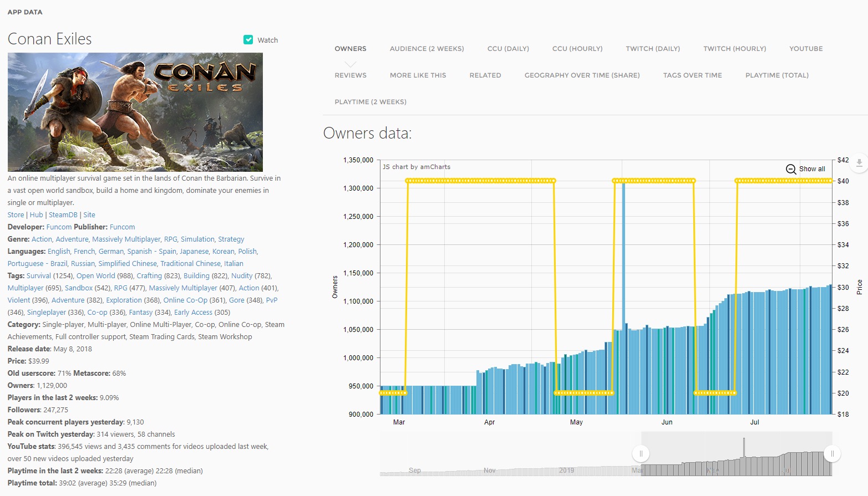Select the Massively Multiplayer genre link
This screenshot has height=496, width=868.
[126, 239]
